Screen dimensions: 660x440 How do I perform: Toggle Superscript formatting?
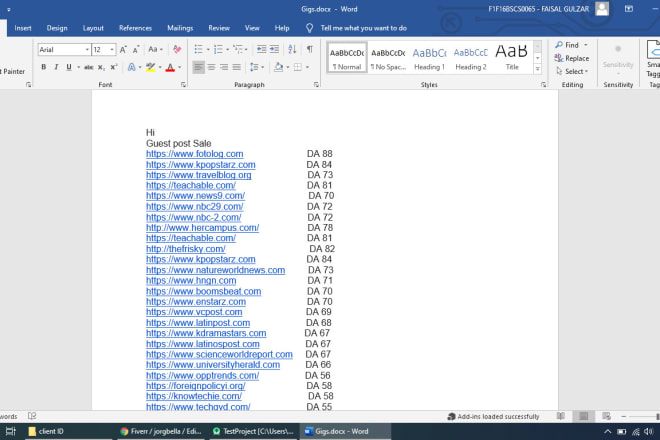click(114, 67)
